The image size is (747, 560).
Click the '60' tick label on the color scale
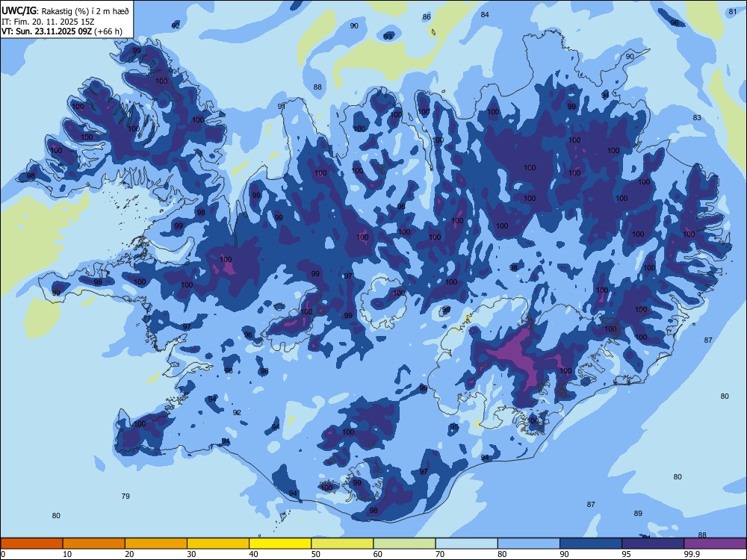coord(378,554)
